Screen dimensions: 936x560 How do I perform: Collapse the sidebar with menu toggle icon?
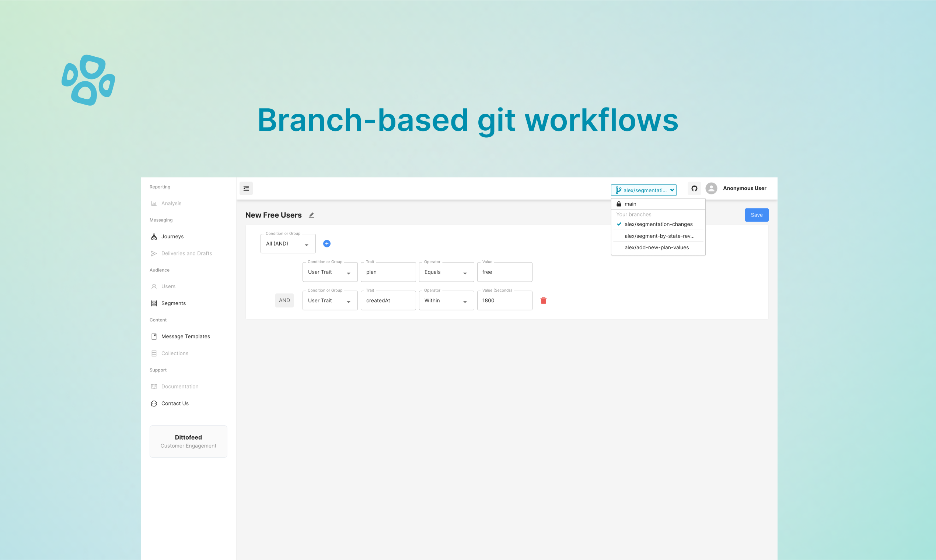(246, 188)
